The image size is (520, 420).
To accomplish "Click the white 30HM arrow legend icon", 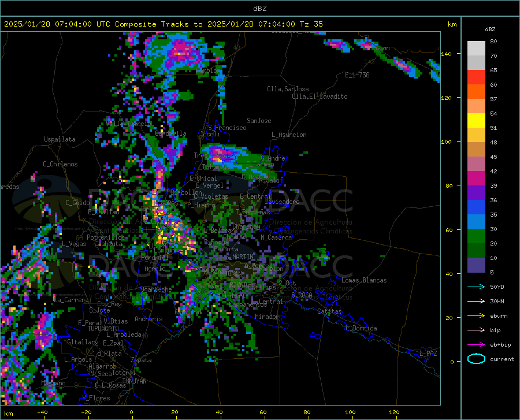I will (476, 301).
